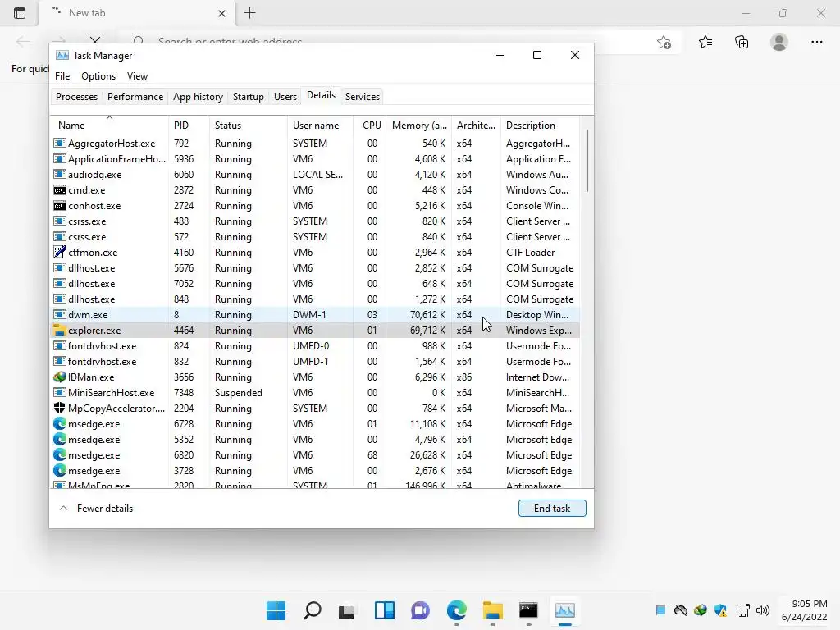Open File Explorer from the taskbar
The height and width of the screenshot is (630, 840).
pos(492,610)
